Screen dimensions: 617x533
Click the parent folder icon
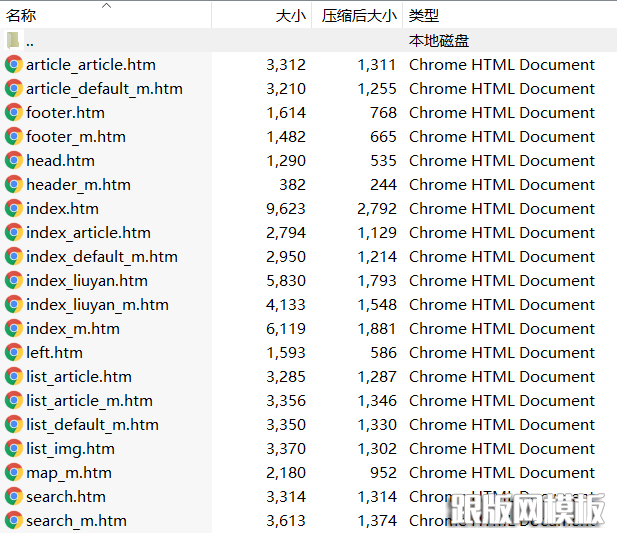tap(13, 40)
